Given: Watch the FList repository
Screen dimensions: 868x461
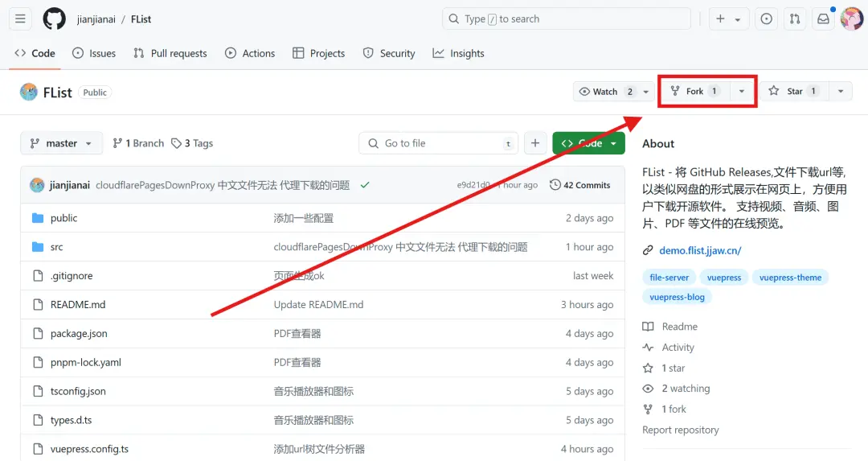Looking at the screenshot, I should [x=604, y=92].
